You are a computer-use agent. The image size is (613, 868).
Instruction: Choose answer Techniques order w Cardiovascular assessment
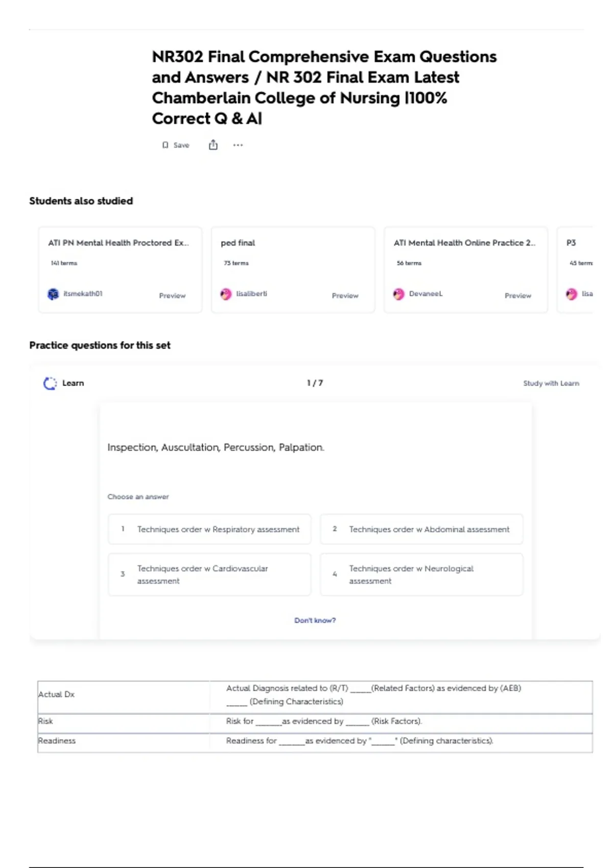click(x=209, y=574)
